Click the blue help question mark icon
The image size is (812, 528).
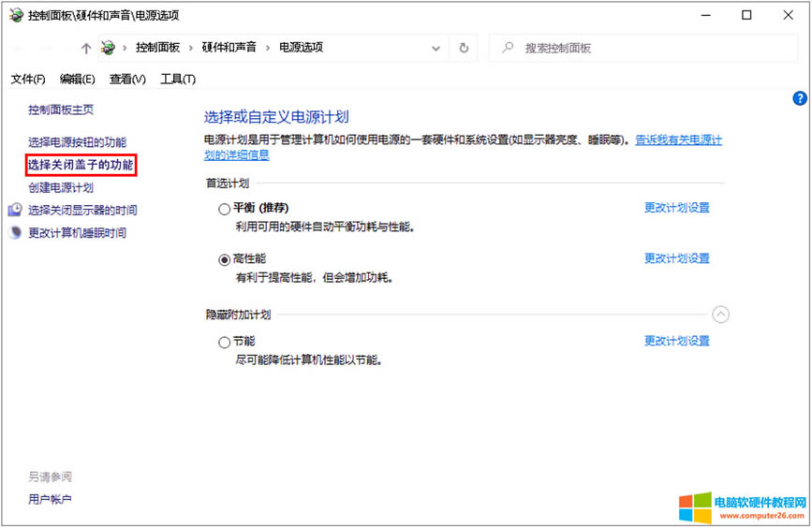(x=800, y=97)
